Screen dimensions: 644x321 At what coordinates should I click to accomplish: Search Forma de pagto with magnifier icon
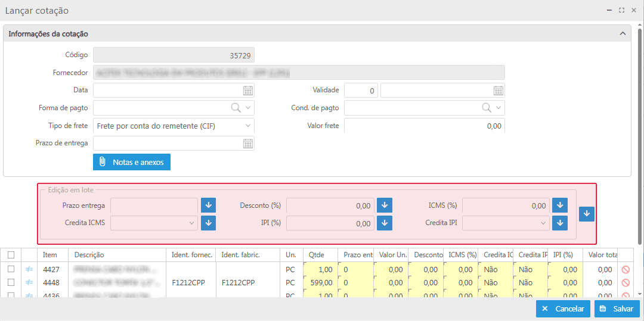[x=236, y=108]
